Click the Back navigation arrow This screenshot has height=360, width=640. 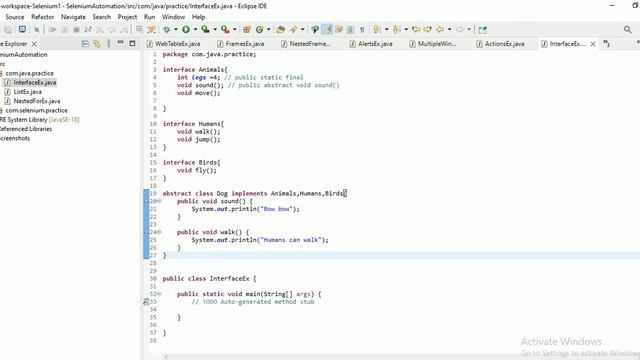click(440, 29)
